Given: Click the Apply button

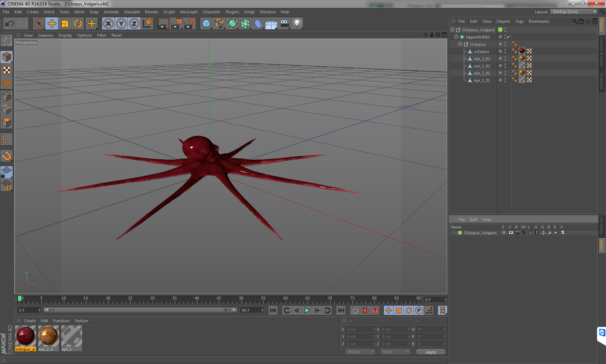Looking at the screenshot, I should click(431, 352).
